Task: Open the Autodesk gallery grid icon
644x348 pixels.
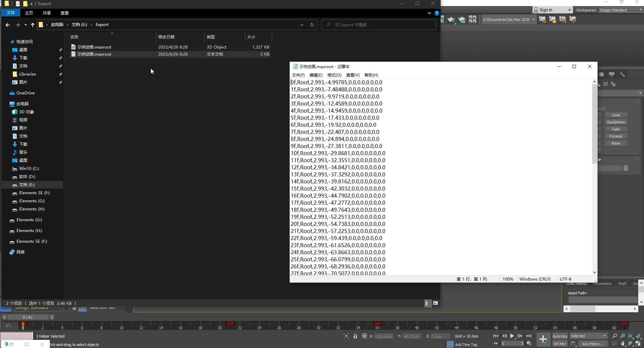Action: 473,20
